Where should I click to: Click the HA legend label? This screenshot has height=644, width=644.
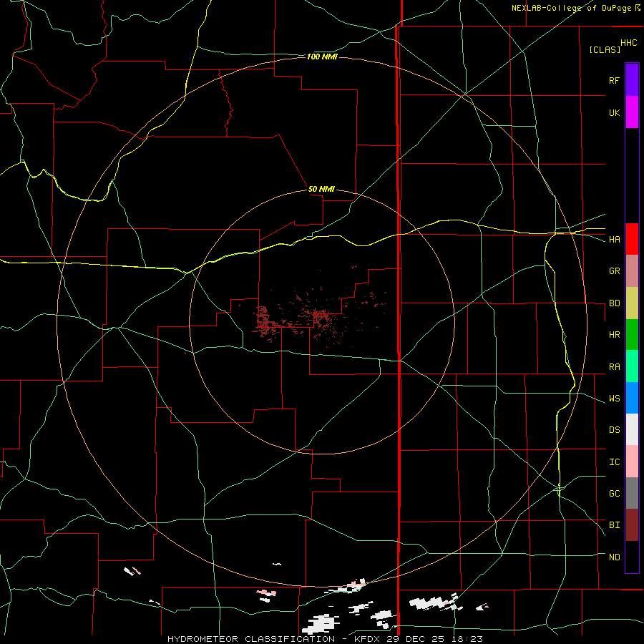614,240
